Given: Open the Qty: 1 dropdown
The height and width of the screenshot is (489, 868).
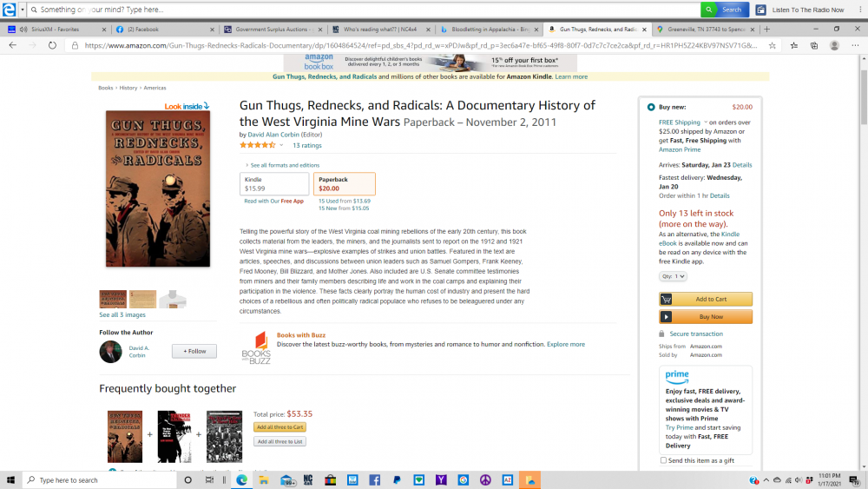Looking at the screenshot, I should tap(673, 276).
